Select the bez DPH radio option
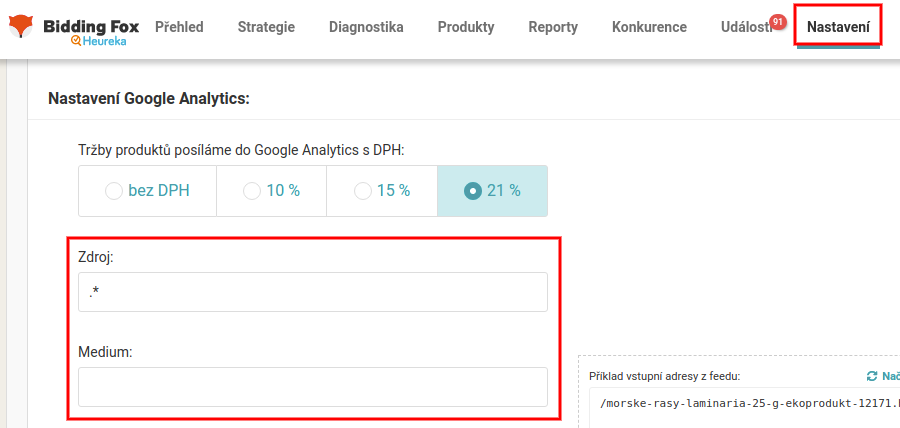 (x=148, y=191)
